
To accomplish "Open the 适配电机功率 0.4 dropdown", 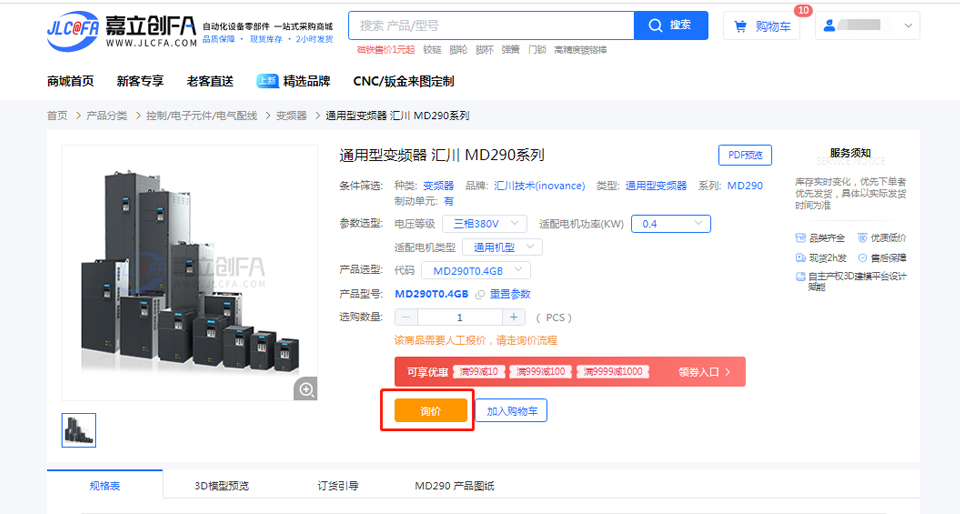I will coord(671,224).
